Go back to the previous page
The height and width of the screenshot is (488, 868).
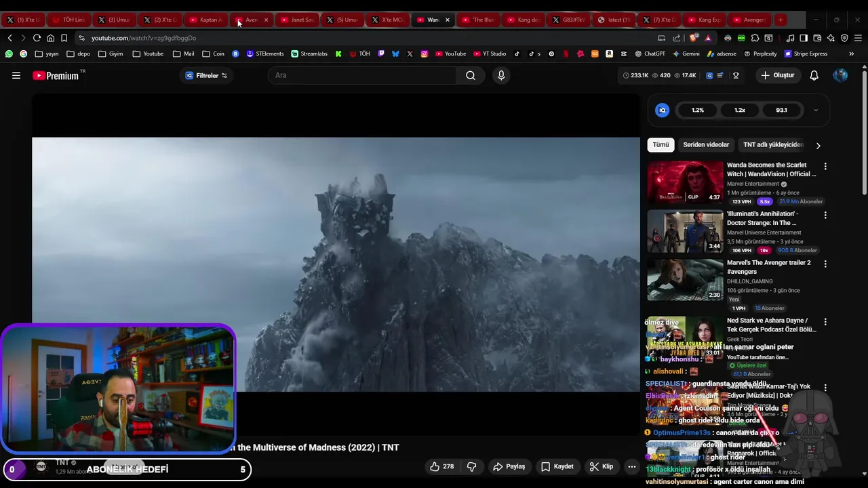click(9, 38)
